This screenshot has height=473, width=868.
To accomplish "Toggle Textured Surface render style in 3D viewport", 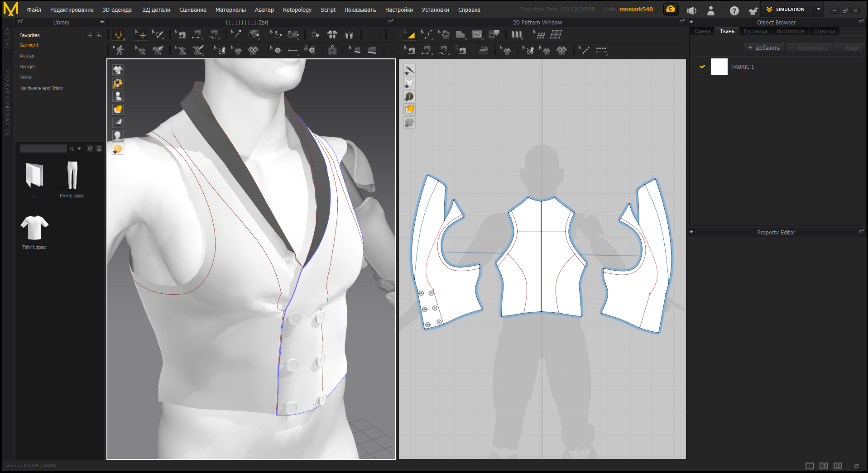I will 118,110.
